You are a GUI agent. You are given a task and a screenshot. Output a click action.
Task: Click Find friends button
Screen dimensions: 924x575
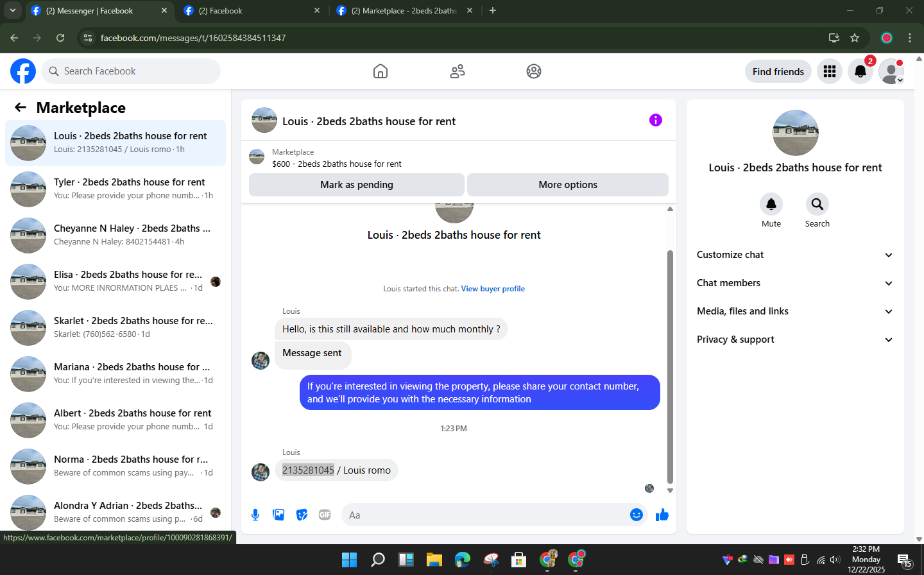(778, 71)
